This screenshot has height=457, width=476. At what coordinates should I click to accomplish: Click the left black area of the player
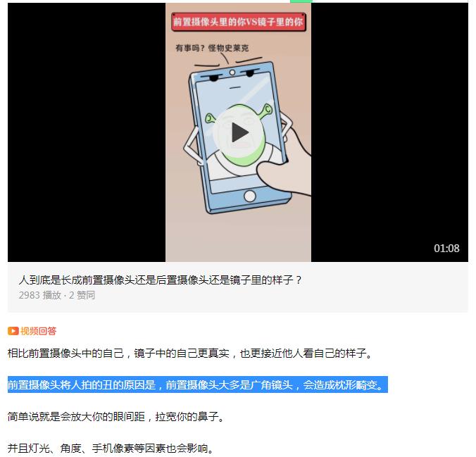87,132
